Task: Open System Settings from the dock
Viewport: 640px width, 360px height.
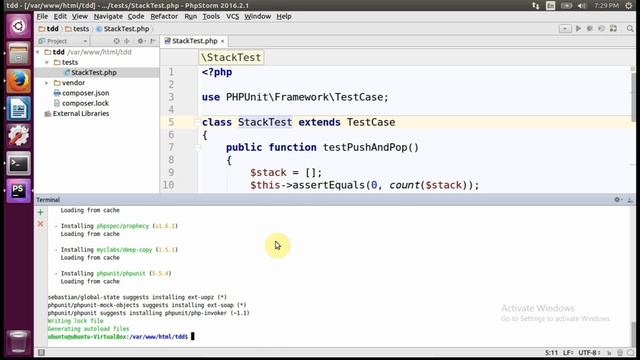Action: coord(18,136)
